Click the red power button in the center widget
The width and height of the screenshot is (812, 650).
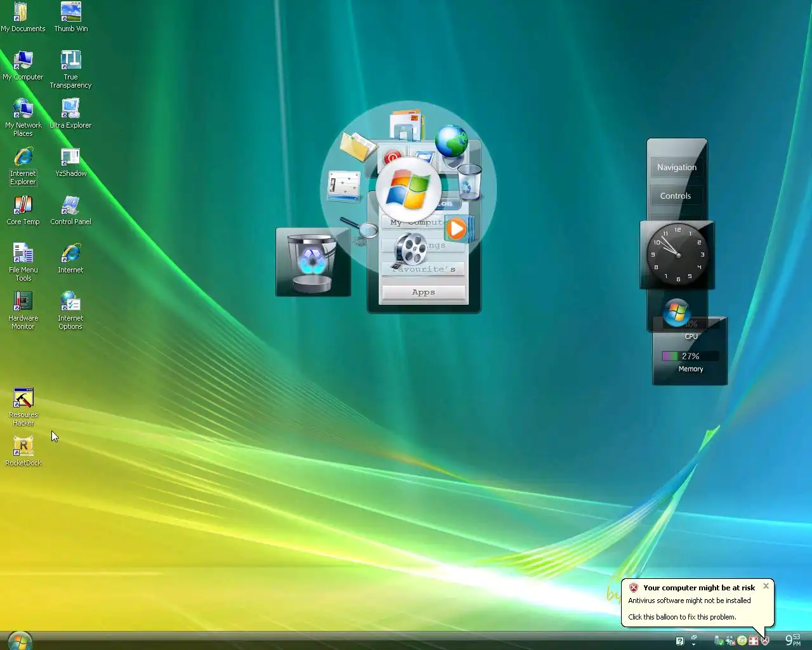click(391, 157)
